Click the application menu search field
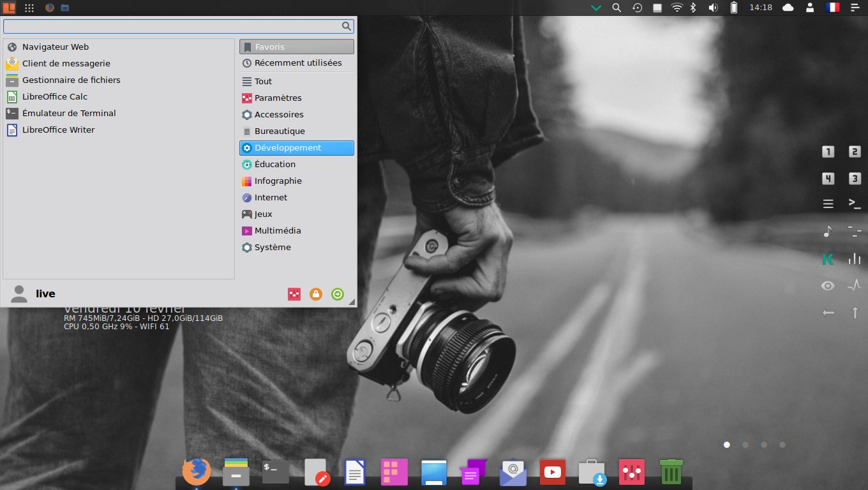Viewport: 868px width, 490px height. click(x=172, y=26)
